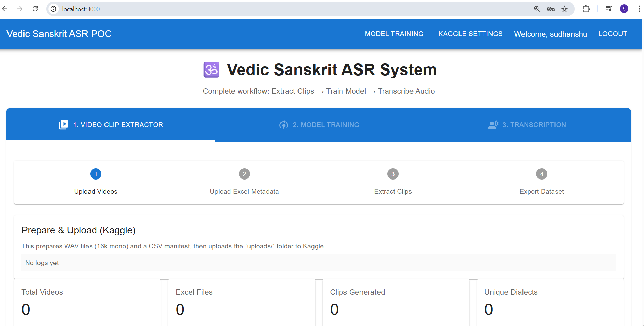Bookmark this page using the star icon

pyautogui.click(x=565, y=9)
